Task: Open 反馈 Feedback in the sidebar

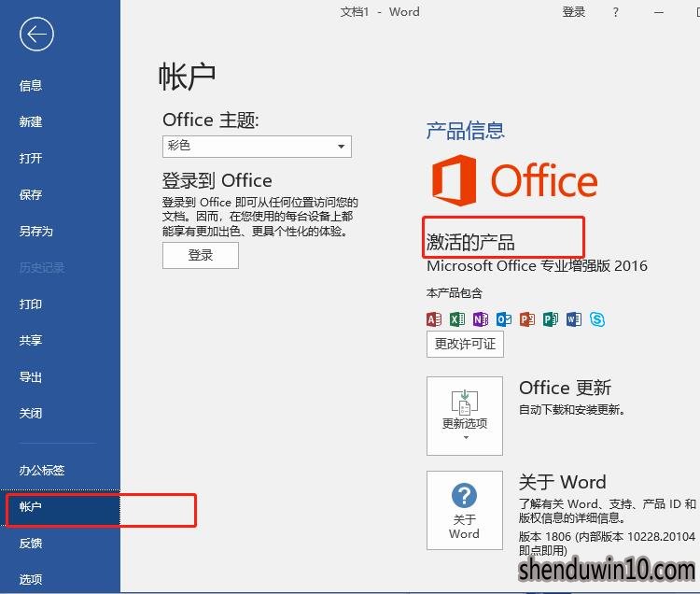Action: tap(31, 543)
